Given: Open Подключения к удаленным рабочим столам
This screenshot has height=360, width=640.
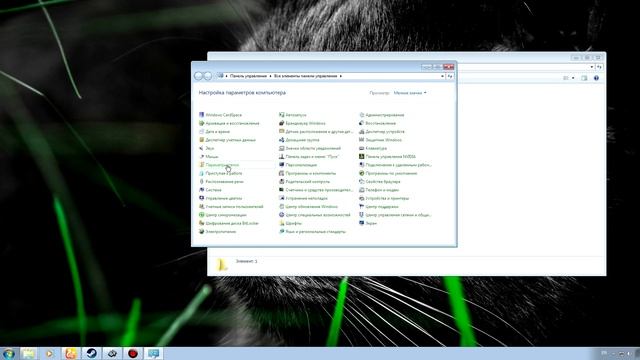Looking at the screenshot, I should point(395,165).
